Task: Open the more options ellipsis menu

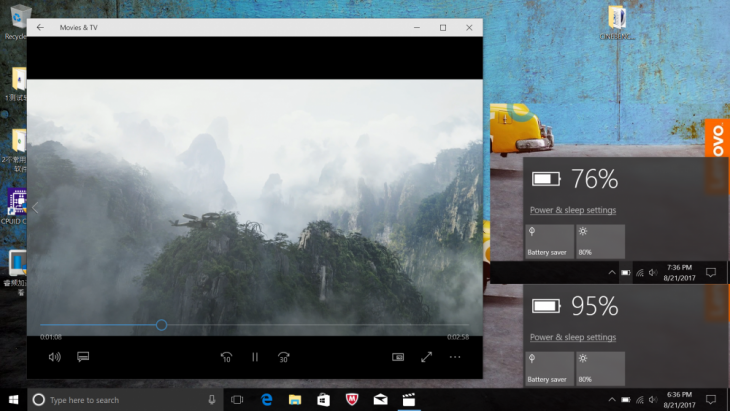Action: [455, 357]
